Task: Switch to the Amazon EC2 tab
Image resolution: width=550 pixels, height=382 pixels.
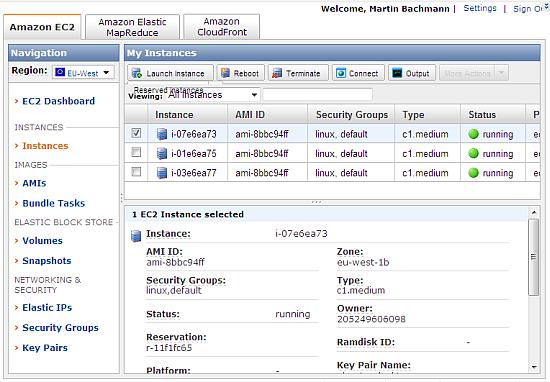Action: 42,27
